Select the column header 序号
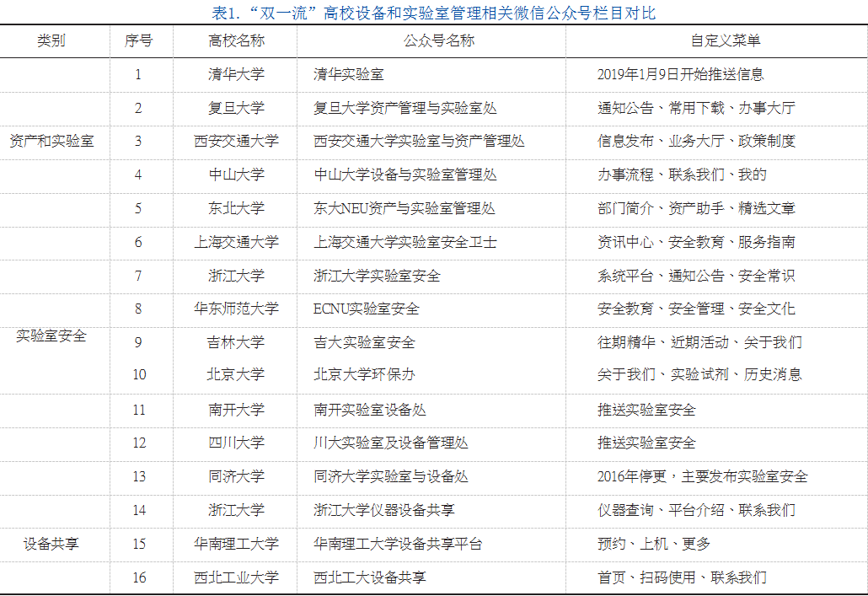This screenshot has width=868, height=596. [x=138, y=40]
